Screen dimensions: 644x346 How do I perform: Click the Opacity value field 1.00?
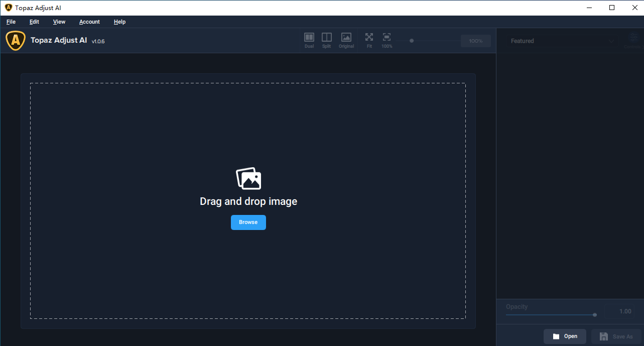pyautogui.click(x=619, y=311)
